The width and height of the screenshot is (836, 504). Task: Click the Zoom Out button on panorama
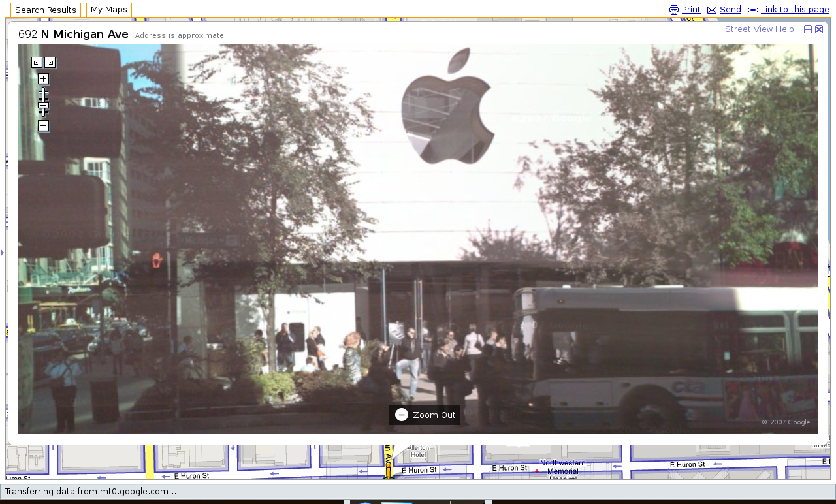pyautogui.click(x=425, y=415)
